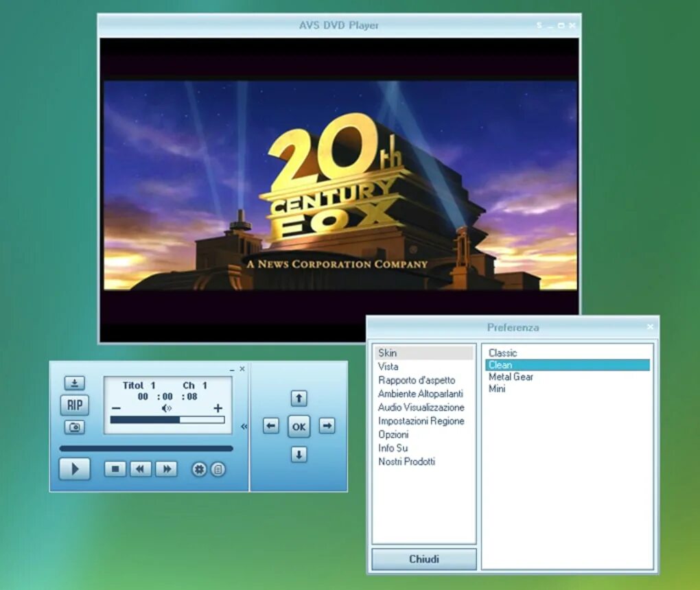Increase volume with the plus sign
The width and height of the screenshot is (700, 590).
click(x=218, y=408)
